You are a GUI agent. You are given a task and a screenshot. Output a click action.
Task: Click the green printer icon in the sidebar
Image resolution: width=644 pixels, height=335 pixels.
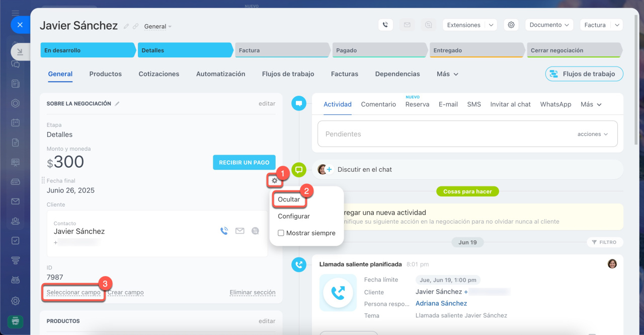(16, 321)
